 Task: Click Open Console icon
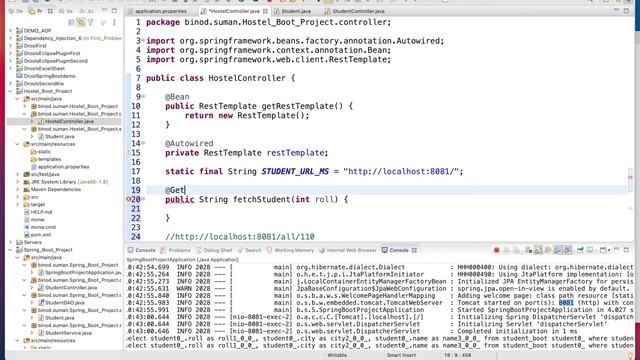click(603, 250)
